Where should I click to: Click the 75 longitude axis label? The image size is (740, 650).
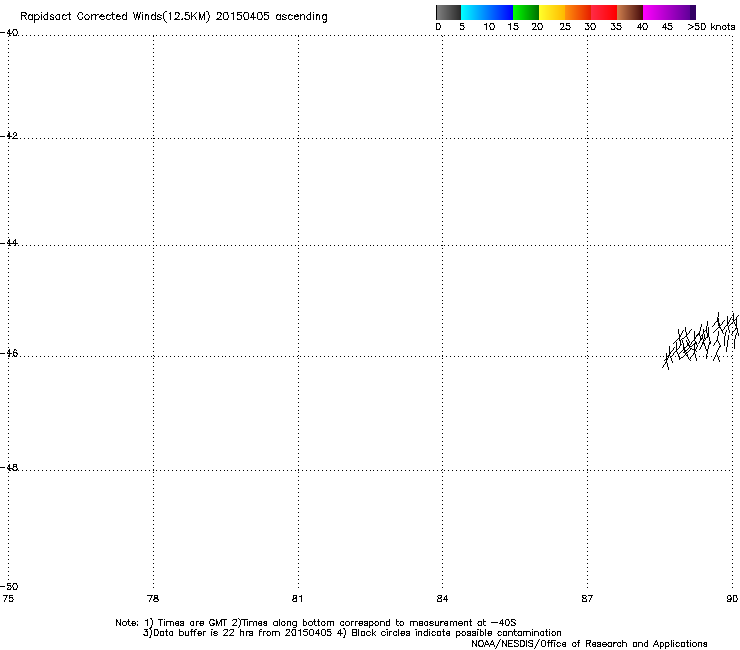8,599
